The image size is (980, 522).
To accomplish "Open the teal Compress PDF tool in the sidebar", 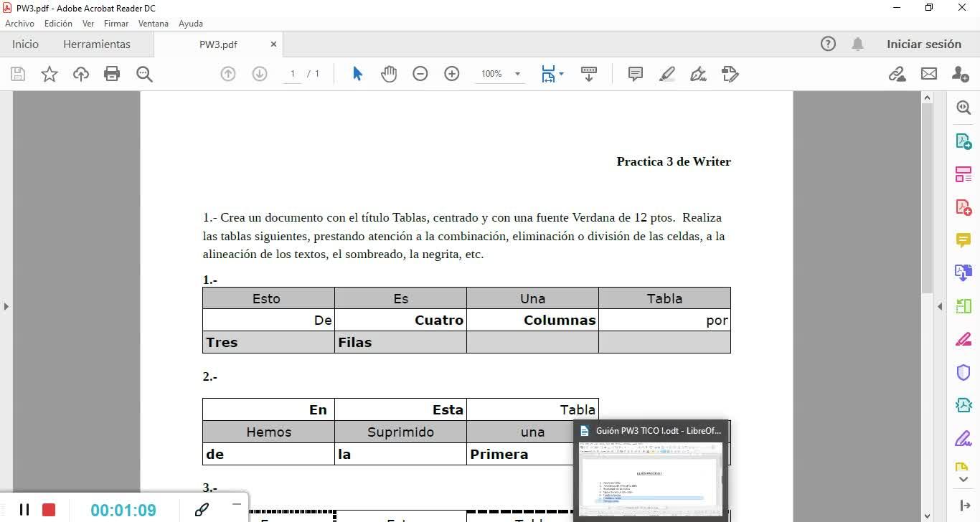I will click(x=963, y=405).
